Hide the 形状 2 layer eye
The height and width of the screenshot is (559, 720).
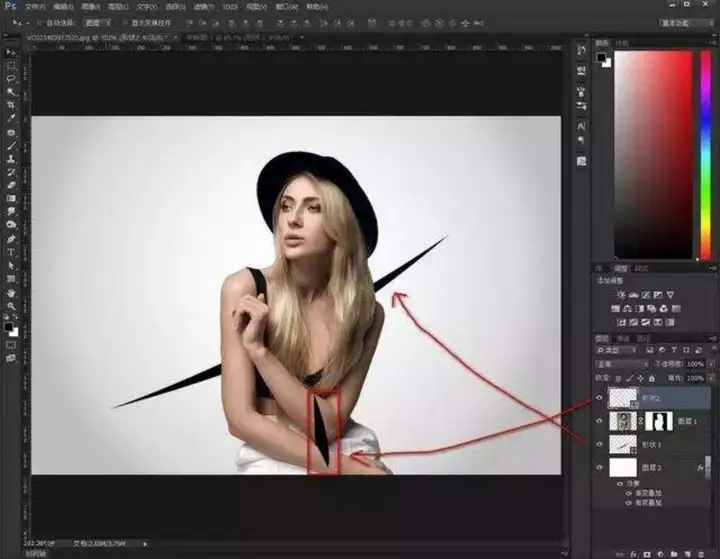point(599,398)
